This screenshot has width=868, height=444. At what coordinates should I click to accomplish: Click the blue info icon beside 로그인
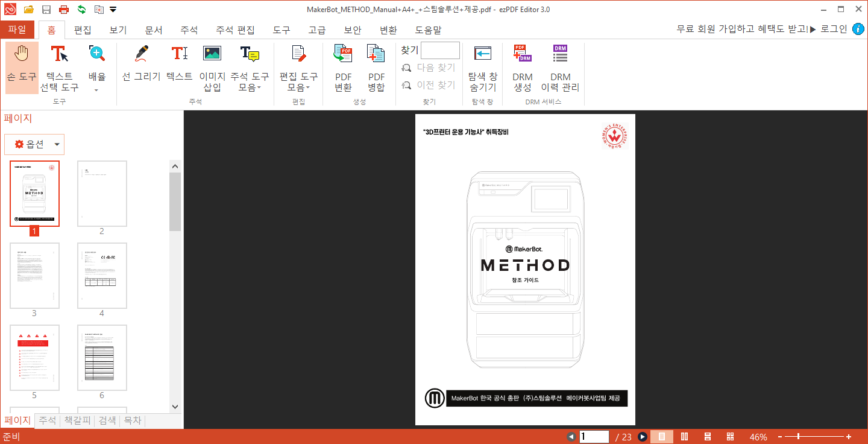pos(858,29)
